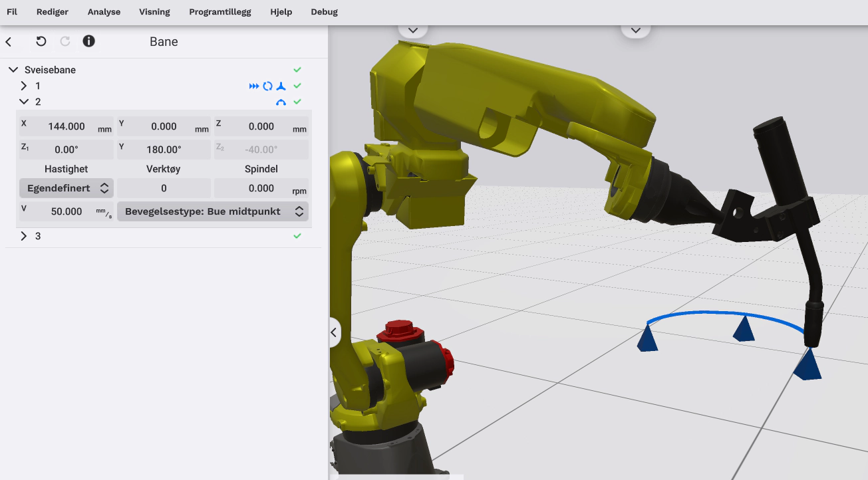This screenshot has height=480, width=868.
Task: Open the Debug menu
Action: pos(324,12)
